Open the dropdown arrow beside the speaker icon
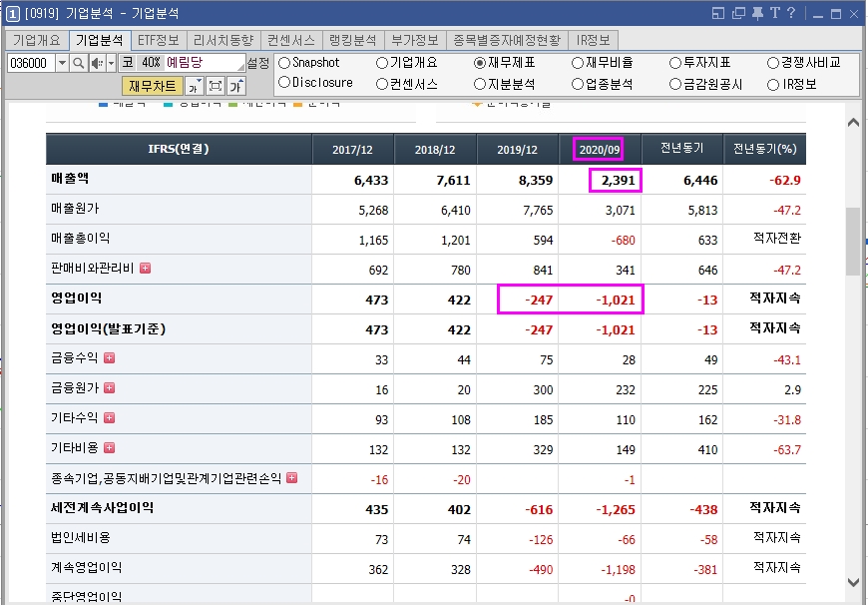 (x=111, y=63)
